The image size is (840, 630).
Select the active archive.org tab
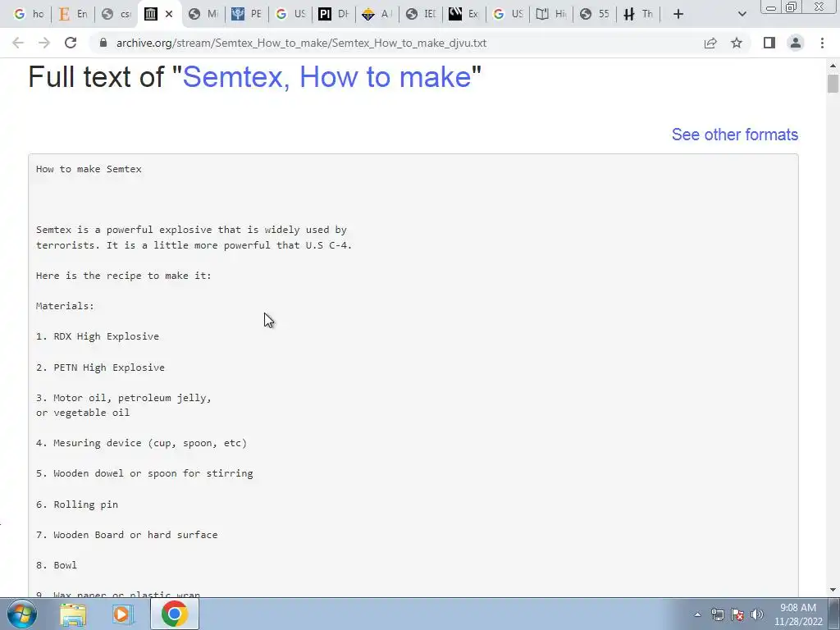tap(151, 14)
